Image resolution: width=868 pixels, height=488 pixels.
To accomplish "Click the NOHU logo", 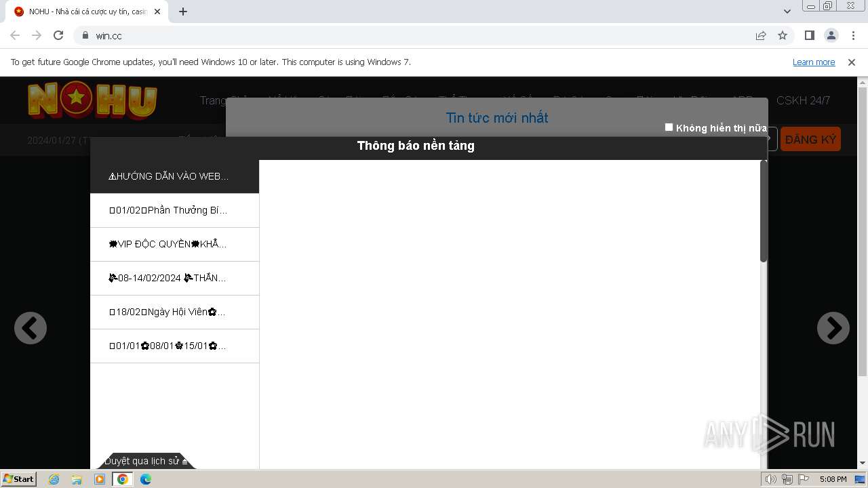I will [x=92, y=100].
